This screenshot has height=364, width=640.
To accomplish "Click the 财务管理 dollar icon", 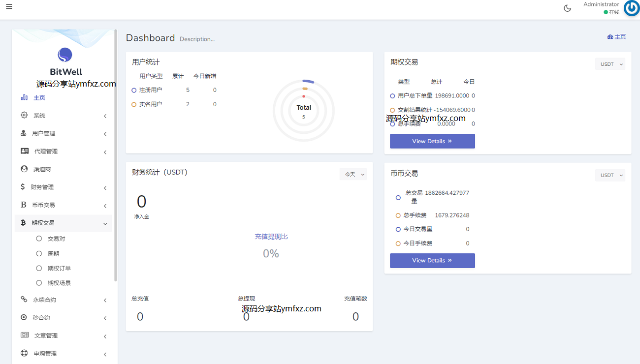I will (x=23, y=187).
